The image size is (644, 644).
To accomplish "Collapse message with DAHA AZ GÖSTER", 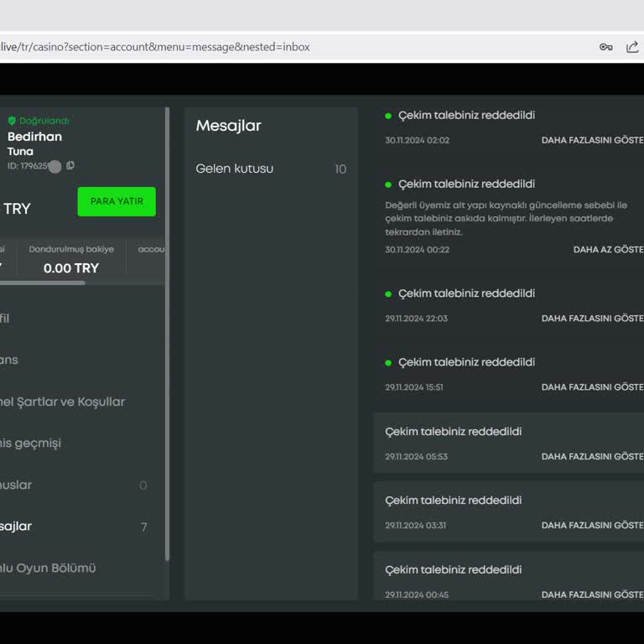I will pos(608,249).
